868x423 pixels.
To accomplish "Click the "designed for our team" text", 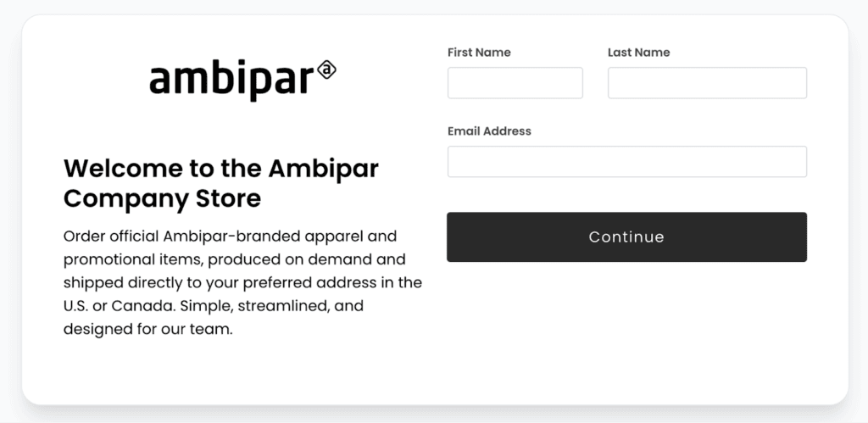I will pyautogui.click(x=147, y=329).
